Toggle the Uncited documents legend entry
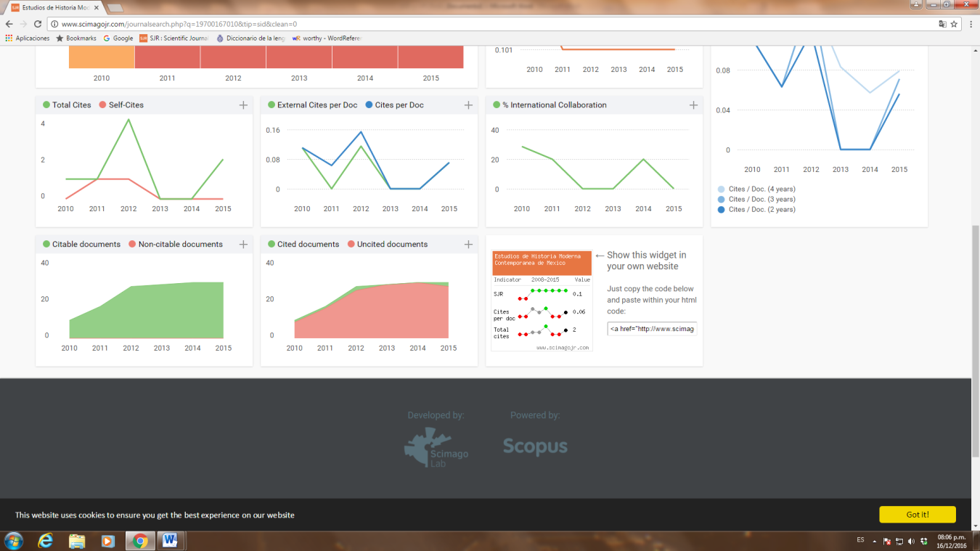The width and height of the screenshot is (980, 551). 387,245
